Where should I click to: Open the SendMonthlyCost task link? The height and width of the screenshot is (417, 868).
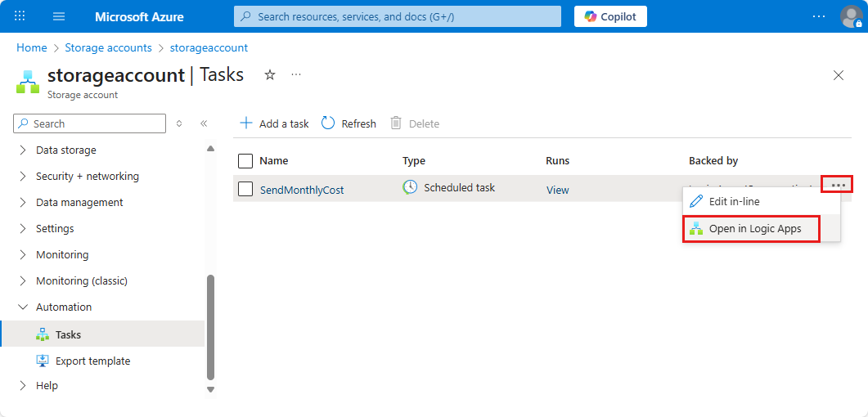[302, 190]
